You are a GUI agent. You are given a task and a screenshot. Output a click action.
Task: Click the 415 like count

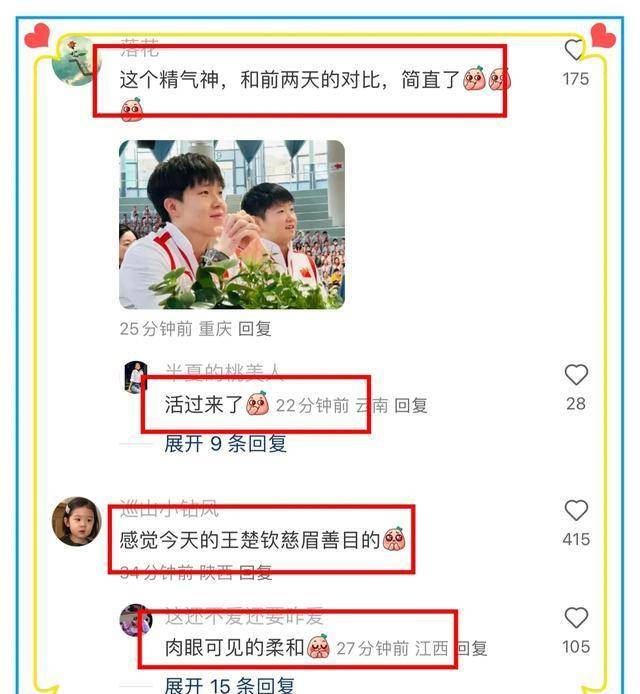pos(576,540)
